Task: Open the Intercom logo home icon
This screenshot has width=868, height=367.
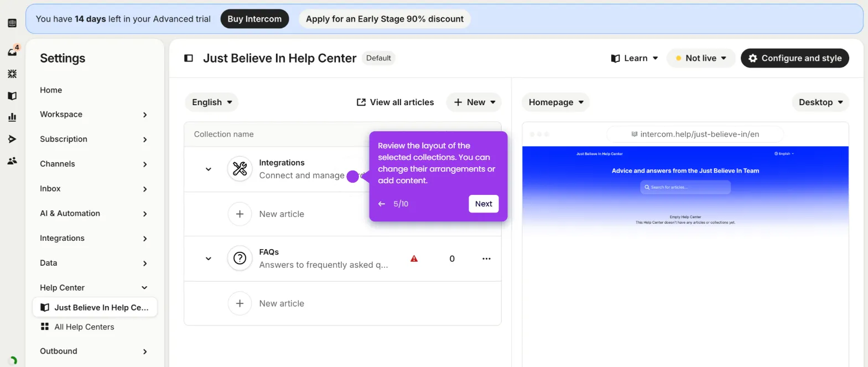Action: coord(12,23)
